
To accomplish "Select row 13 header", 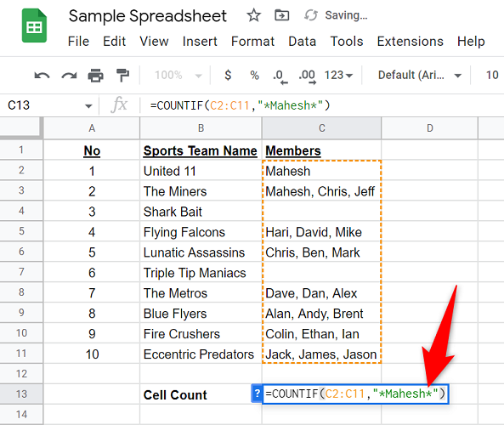I will point(21,394).
